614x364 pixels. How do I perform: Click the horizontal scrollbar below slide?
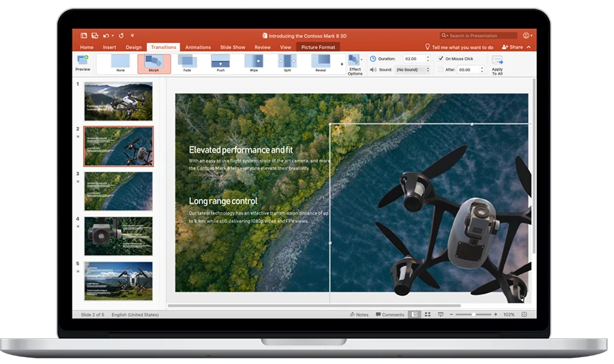coord(315,305)
